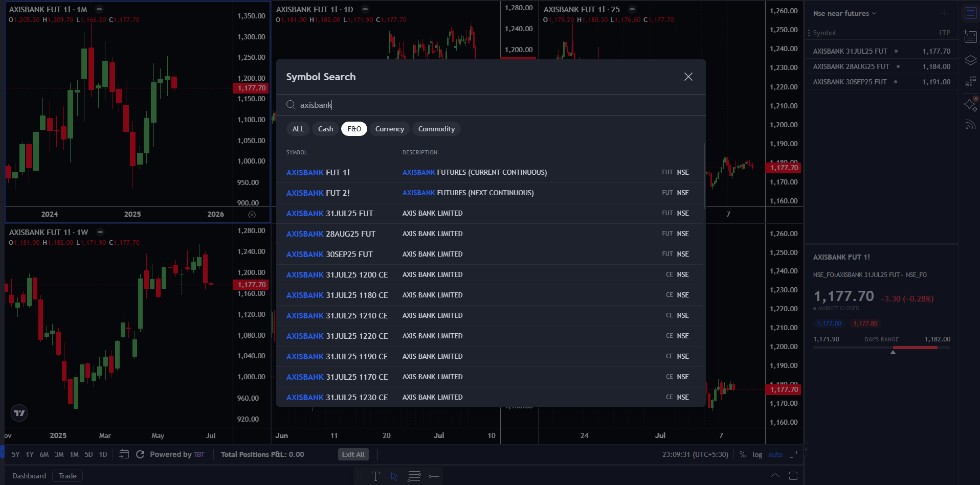The image size is (980, 485).
Task: Select the Text drawing tool
Action: tap(375, 476)
